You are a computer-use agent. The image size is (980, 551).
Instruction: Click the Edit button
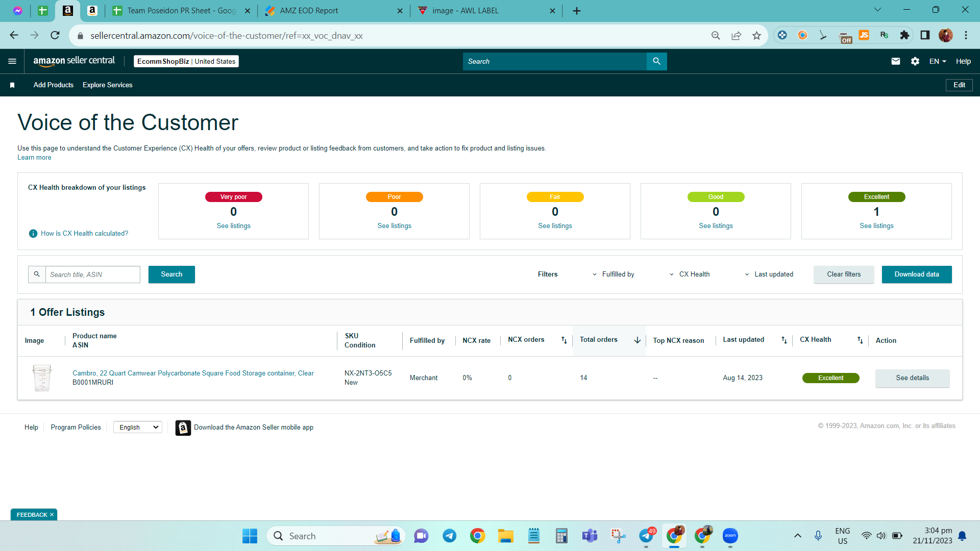[x=959, y=85]
